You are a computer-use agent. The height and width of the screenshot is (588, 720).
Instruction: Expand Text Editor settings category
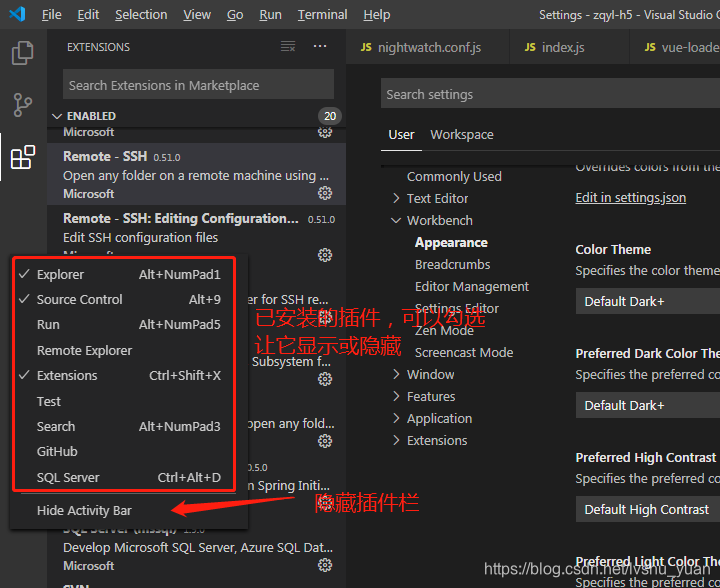click(x=396, y=198)
